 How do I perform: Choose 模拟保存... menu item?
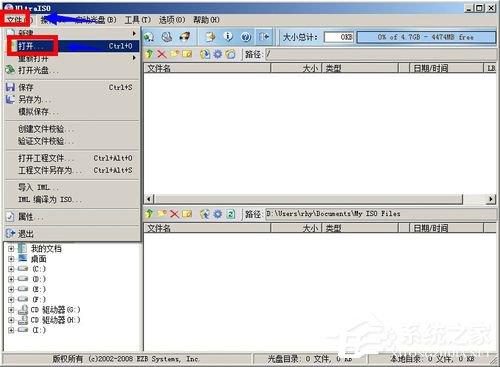(x=72, y=111)
